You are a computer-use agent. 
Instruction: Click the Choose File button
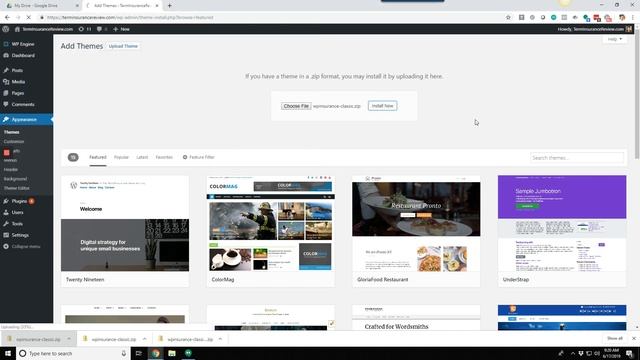tap(296, 106)
